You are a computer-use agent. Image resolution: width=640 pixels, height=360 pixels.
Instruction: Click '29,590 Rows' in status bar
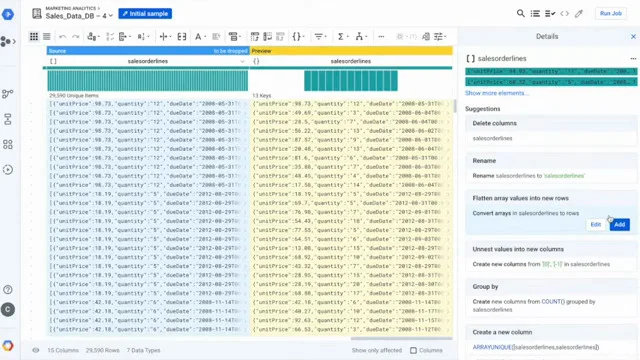point(102,350)
